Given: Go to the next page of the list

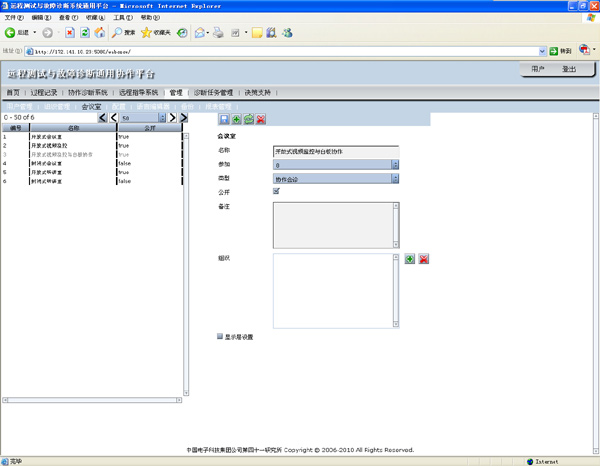Looking at the screenshot, I should point(172,118).
